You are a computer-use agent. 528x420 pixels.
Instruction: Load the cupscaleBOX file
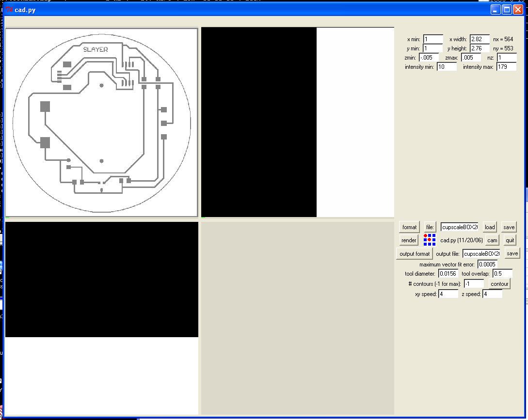490,227
